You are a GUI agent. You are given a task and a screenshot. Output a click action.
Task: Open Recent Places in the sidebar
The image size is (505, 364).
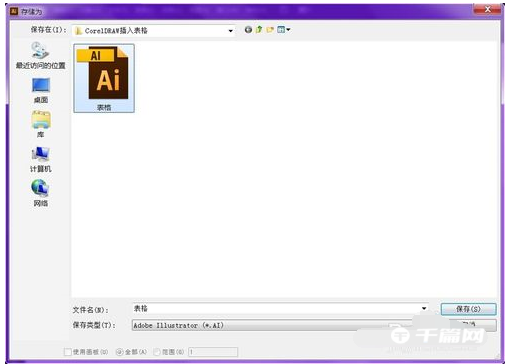coord(40,55)
